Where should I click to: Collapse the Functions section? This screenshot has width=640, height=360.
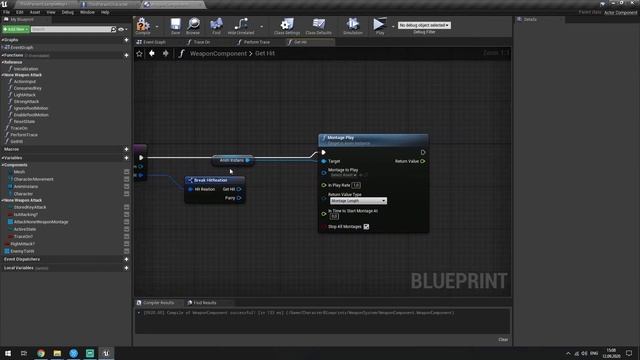tap(2, 55)
